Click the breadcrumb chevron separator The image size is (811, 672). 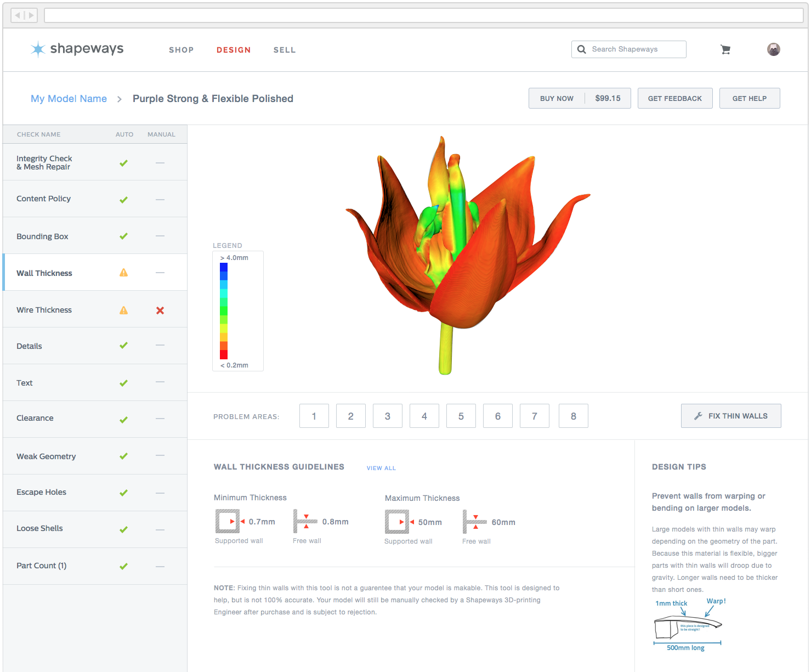[120, 99]
